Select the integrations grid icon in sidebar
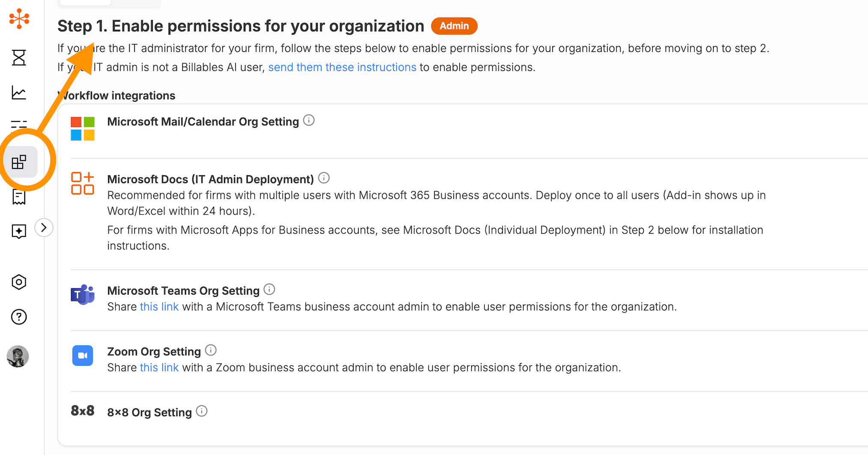 coord(19,162)
